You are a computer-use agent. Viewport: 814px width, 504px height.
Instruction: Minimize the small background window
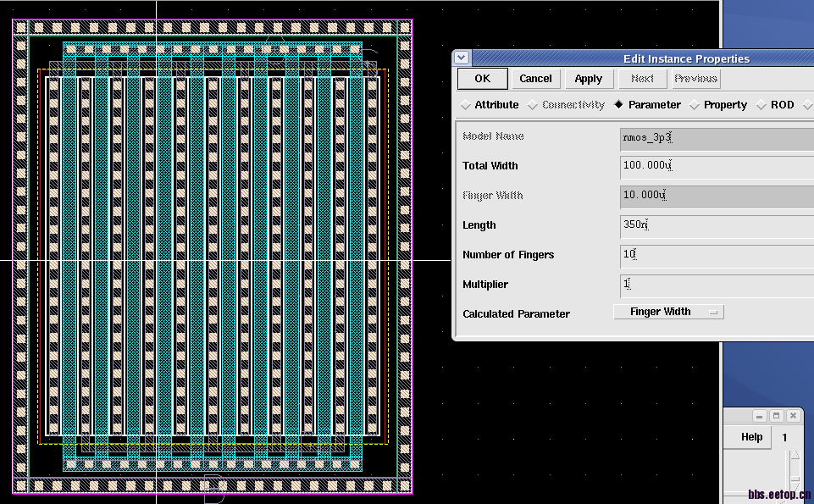[x=759, y=416]
